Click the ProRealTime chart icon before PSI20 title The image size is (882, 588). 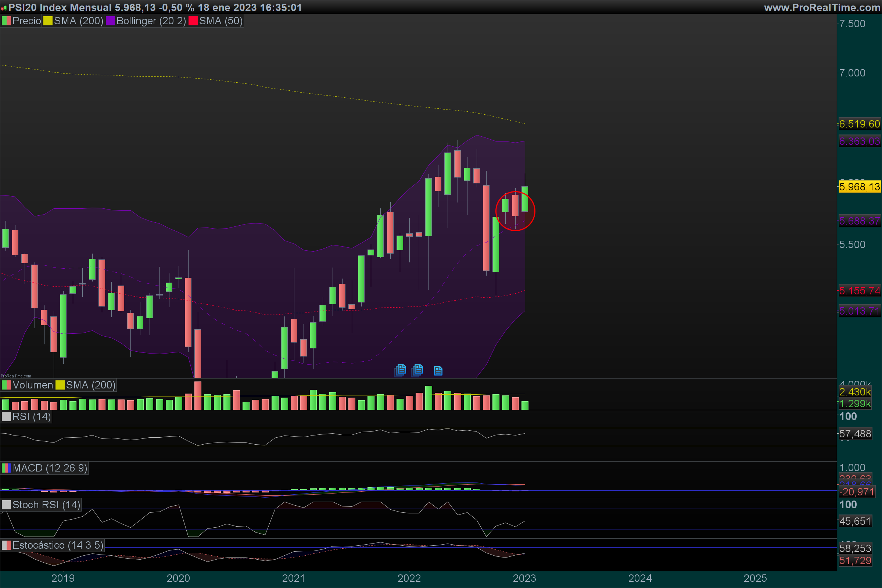pyautogui.click(x=4, y=7)
